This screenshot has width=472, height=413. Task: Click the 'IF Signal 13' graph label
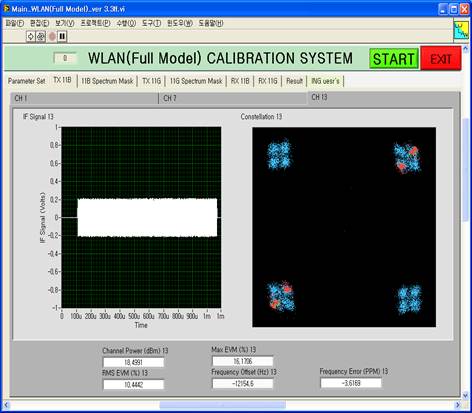[38, 117]
